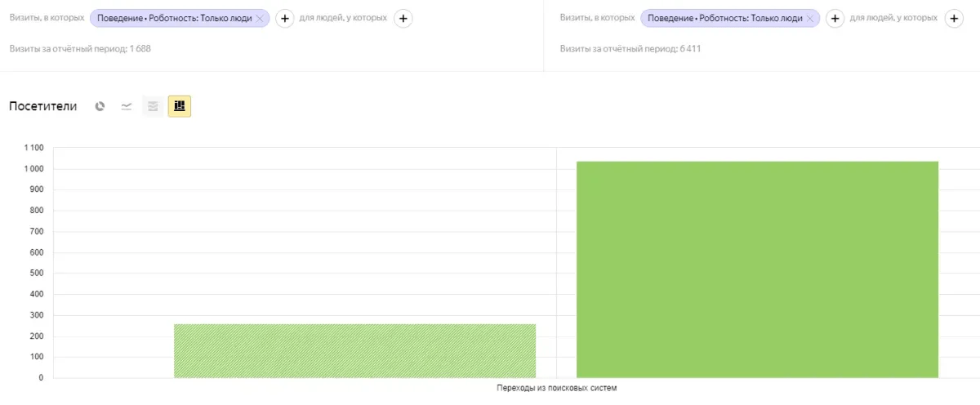The width and height of the screenshot is (980, 405).
Task: Switch to line chart view
Action: click(127, 106)
